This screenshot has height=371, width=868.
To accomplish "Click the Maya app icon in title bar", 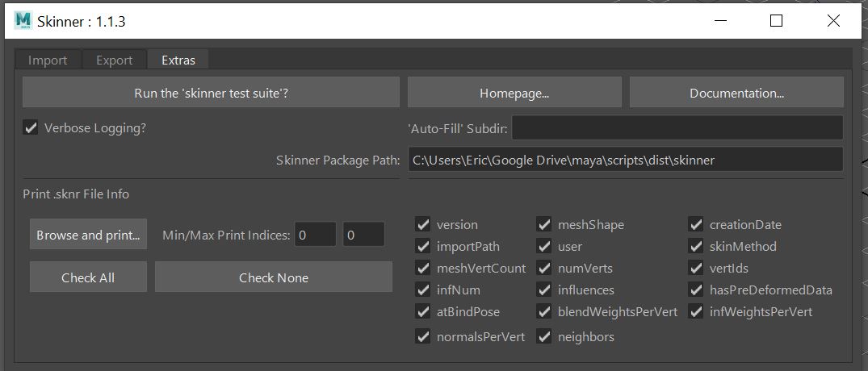I will [x=23, y=20].
